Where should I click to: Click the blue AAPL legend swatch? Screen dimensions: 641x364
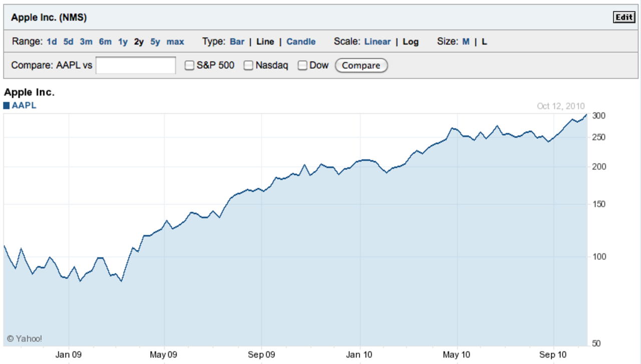click(x=7, y=106)
